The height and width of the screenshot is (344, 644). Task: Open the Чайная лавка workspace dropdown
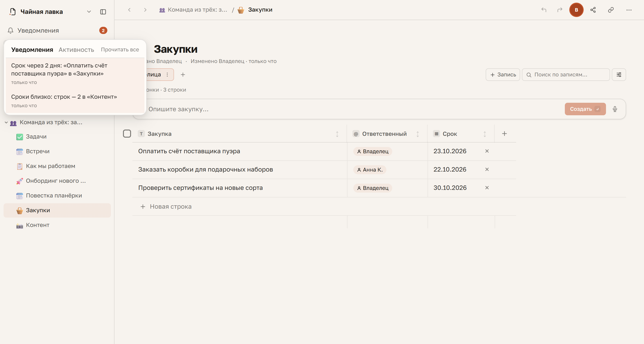click(x=89, y=12)
